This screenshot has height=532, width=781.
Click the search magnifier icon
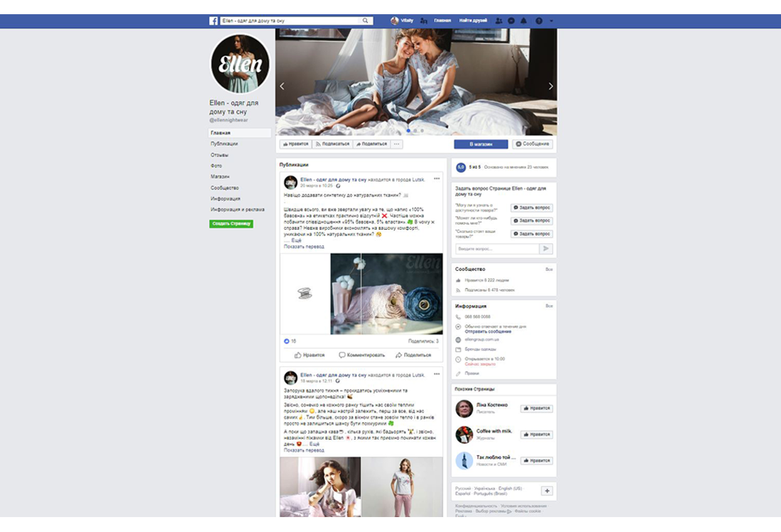pos(366,21)
